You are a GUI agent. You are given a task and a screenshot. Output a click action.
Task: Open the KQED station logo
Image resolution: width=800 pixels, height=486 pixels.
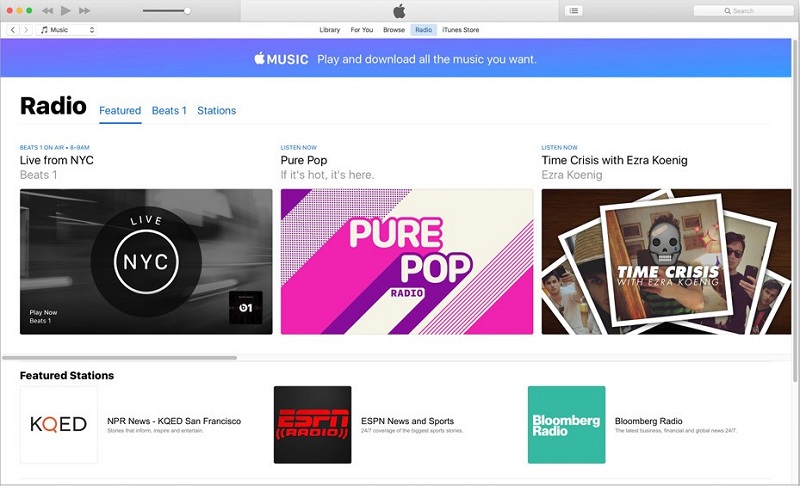59,424
